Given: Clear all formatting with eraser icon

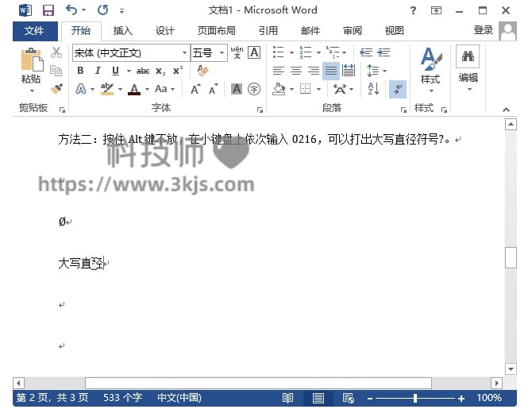Looking at the screenshot, I should [202, 71].
